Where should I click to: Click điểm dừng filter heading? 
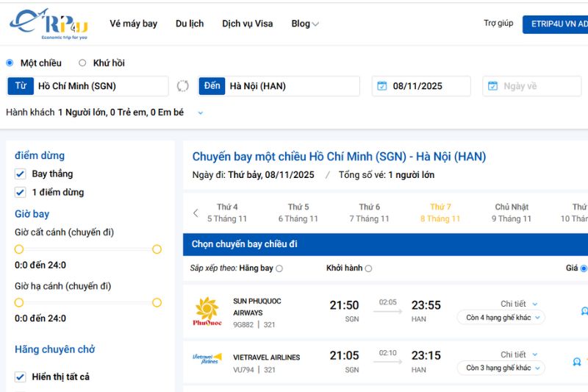tap(40, 155)
